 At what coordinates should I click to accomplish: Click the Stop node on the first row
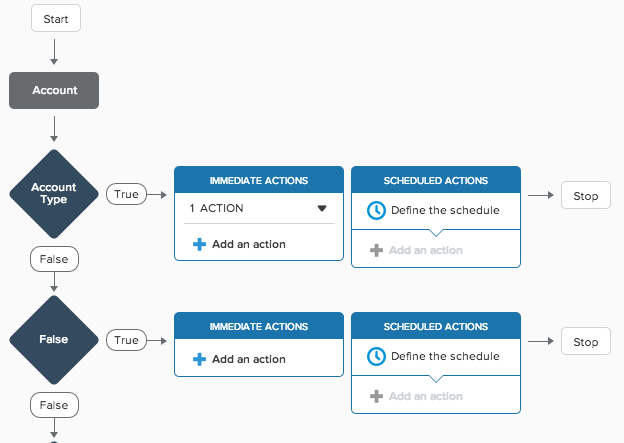click(586, 195)
